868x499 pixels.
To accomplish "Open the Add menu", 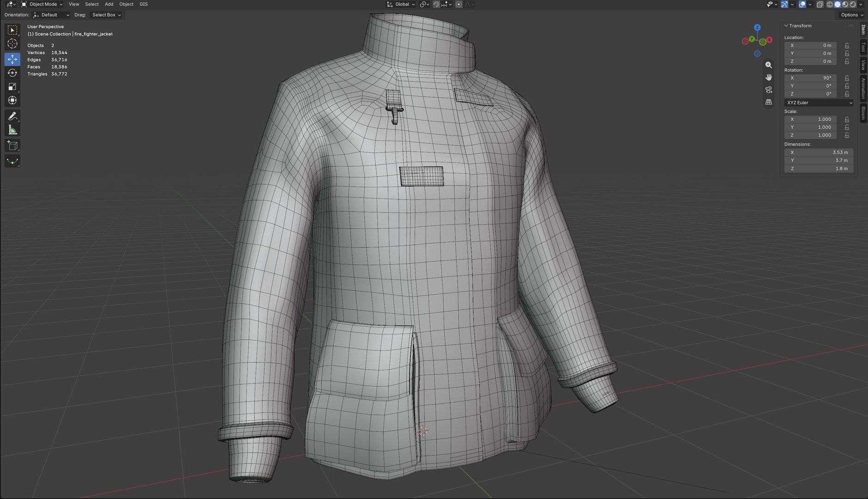I will [x=109, y=4].
